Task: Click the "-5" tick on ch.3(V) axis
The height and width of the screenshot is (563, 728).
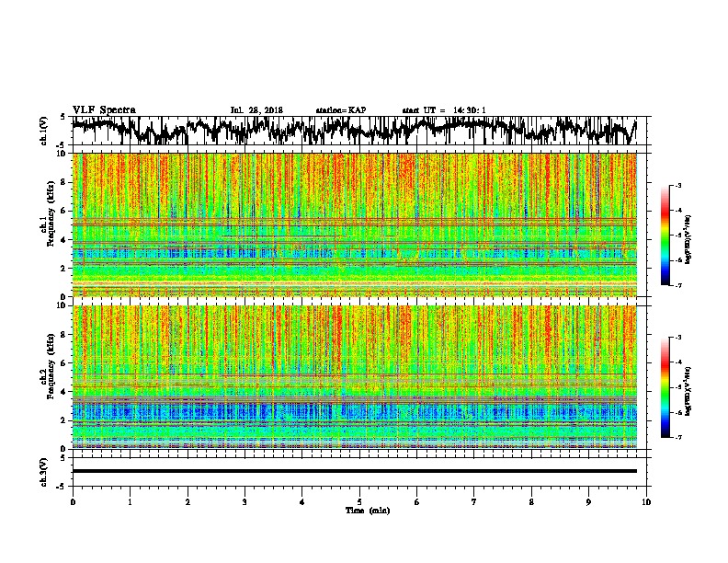Action: pos(62,487)
